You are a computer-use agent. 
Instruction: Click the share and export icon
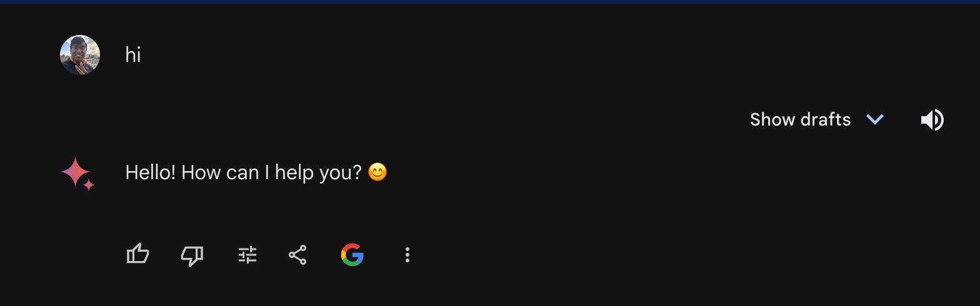297,255
